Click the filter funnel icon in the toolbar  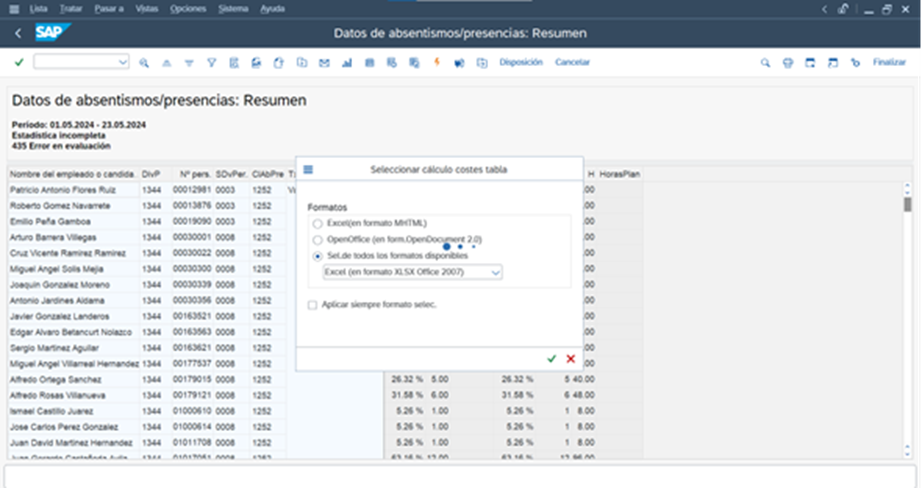tap(211, 62)
